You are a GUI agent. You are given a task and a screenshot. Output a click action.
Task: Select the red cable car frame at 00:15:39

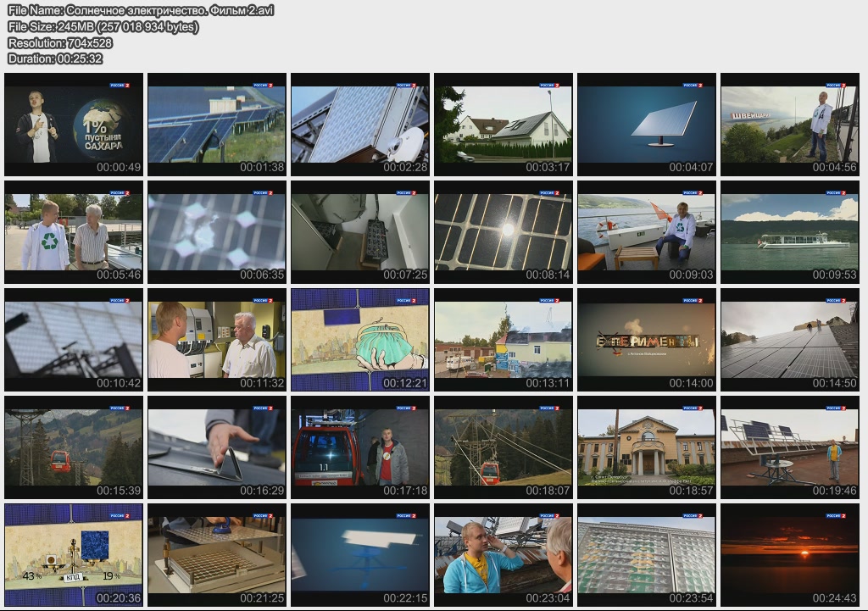coord(74,447)
